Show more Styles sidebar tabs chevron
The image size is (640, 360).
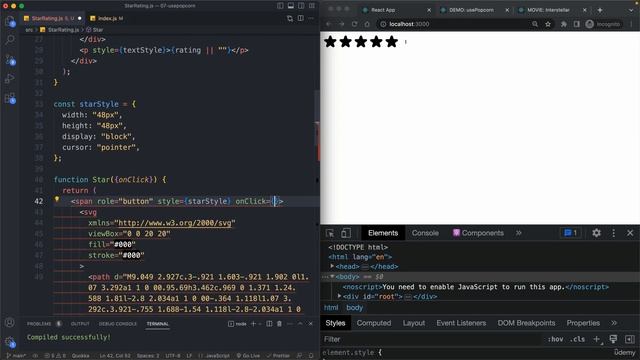tap(614, 323)
